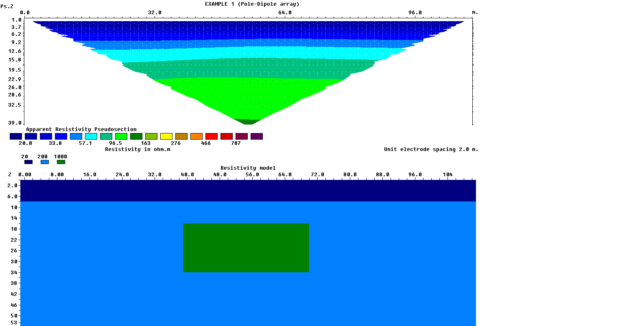
Task: Click the dark navy top layer of the model
Action: [248, 191]
